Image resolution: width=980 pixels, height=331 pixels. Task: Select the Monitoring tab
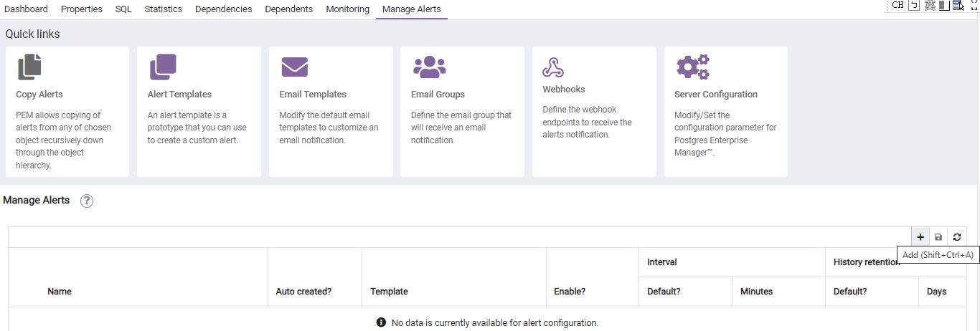[x=347, y=9]
